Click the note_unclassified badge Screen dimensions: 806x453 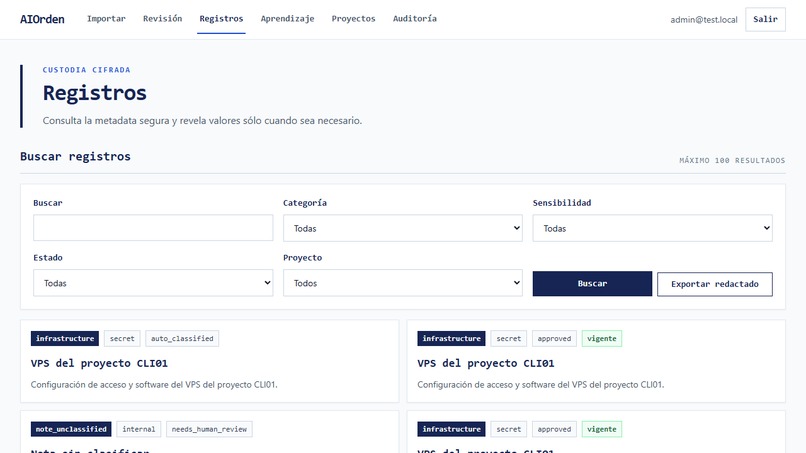(x=71, y=429)
